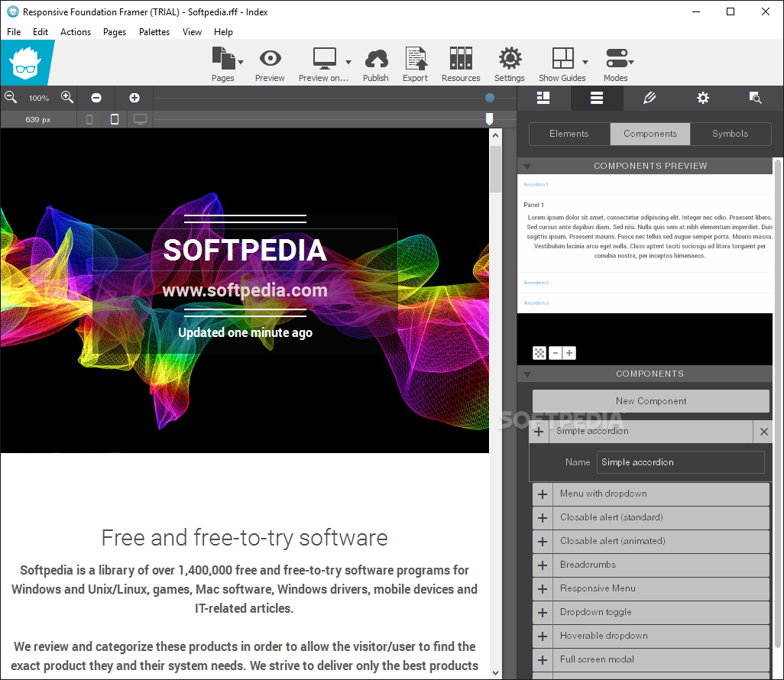Open the Pages menu in menu bar
The width and height of the screenshot is (784, 680).
pyautogui.click(x=115, y=32)
